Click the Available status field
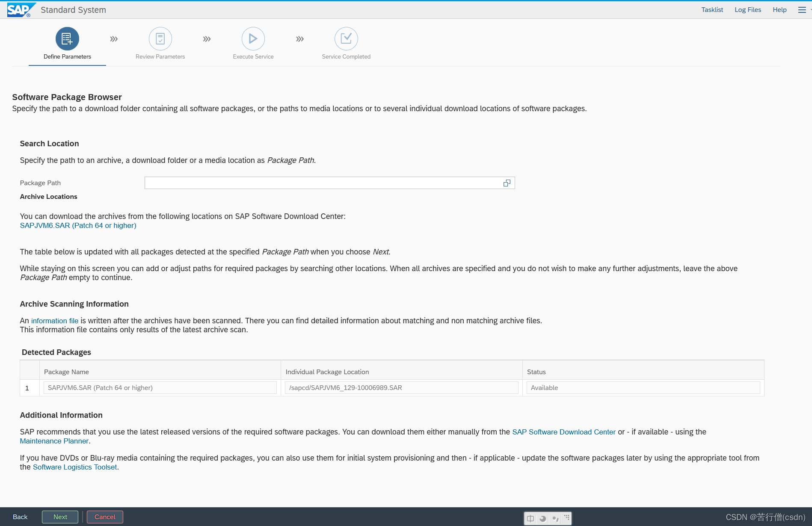The height and width of the screenshot is (526, 812). (x=643, y=388)
